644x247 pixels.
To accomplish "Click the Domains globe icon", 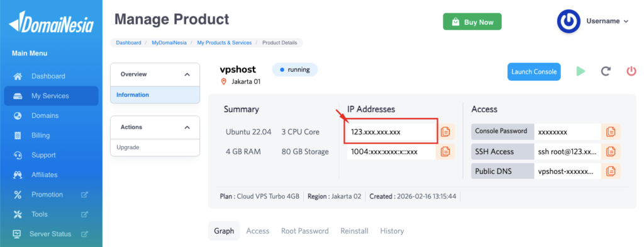I will click(x=17, y=116).
